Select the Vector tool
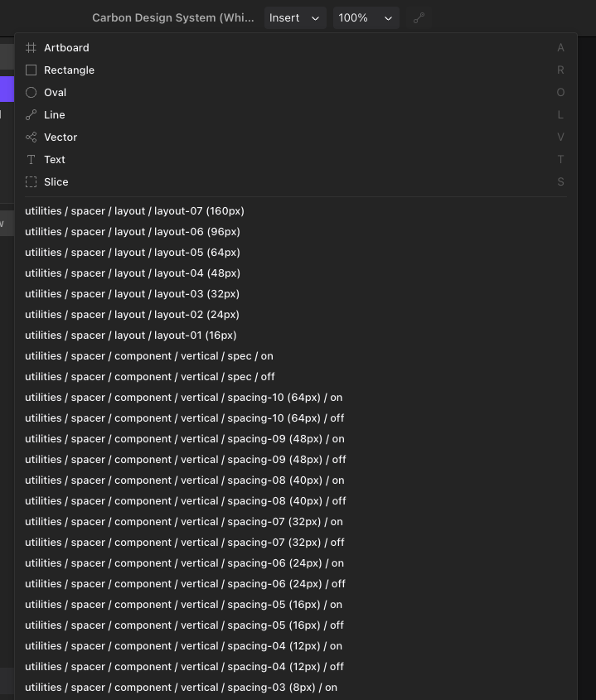Screen dimensions: 596x700 (x=61, y=137)
